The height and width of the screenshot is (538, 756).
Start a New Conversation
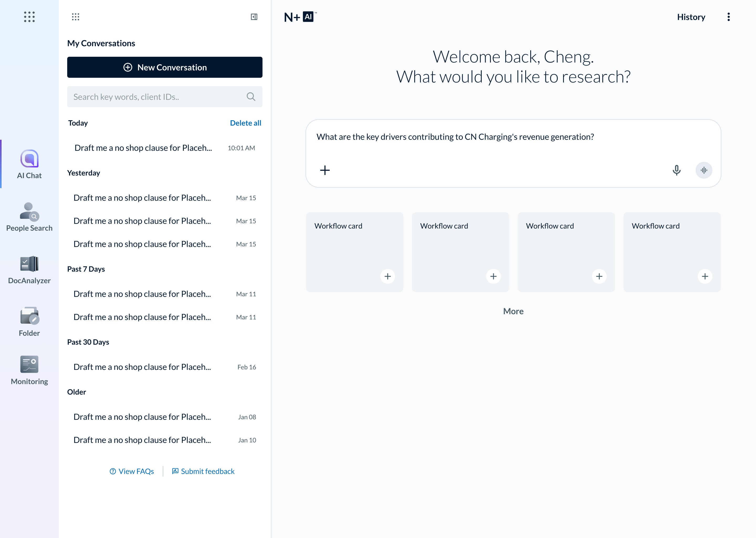pyautogui.click(x=165, y=67)
